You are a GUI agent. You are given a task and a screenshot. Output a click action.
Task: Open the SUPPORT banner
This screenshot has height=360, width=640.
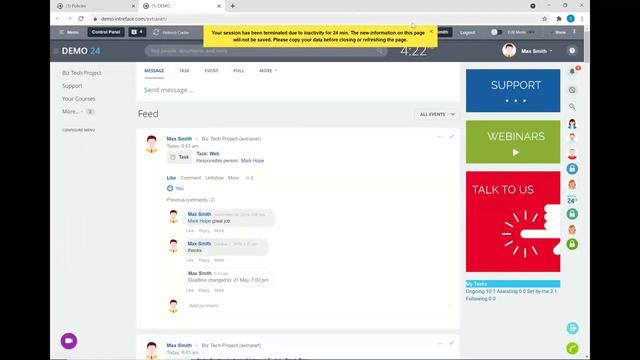click(513, 91)
